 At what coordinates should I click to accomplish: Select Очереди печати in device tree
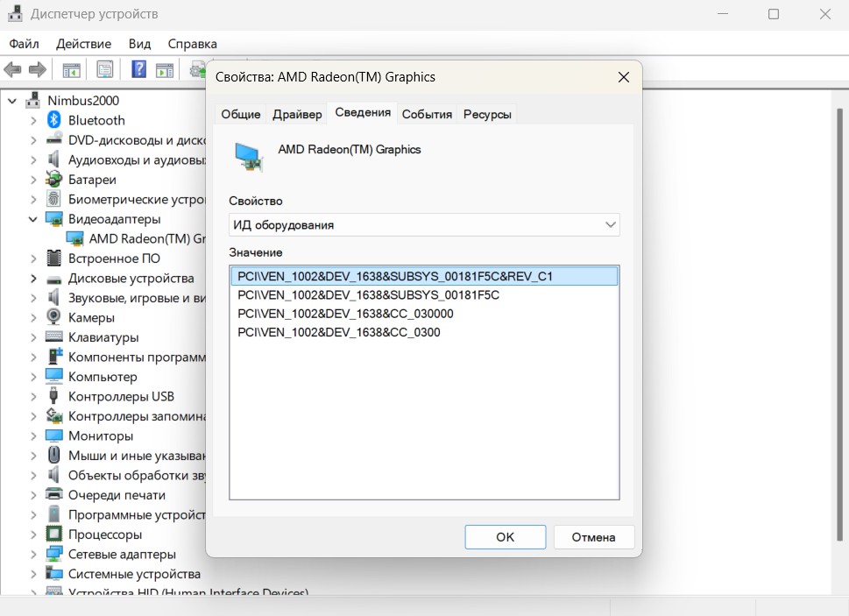pos(117,495)
